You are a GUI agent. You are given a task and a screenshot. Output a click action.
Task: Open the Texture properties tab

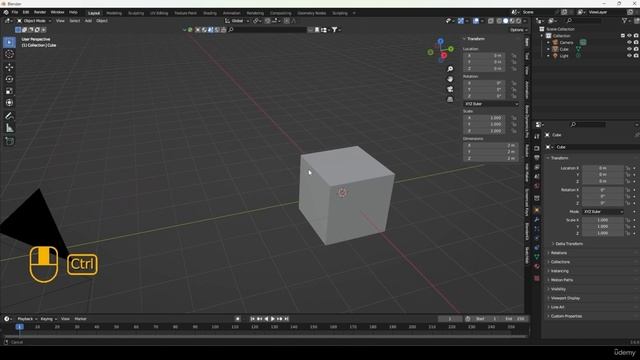pos(537,278)
